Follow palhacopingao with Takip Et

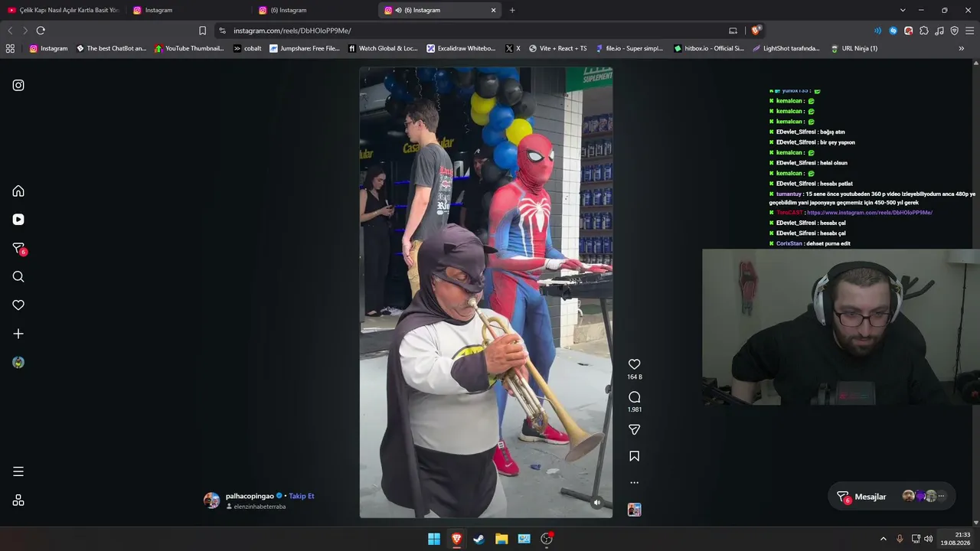302,496
